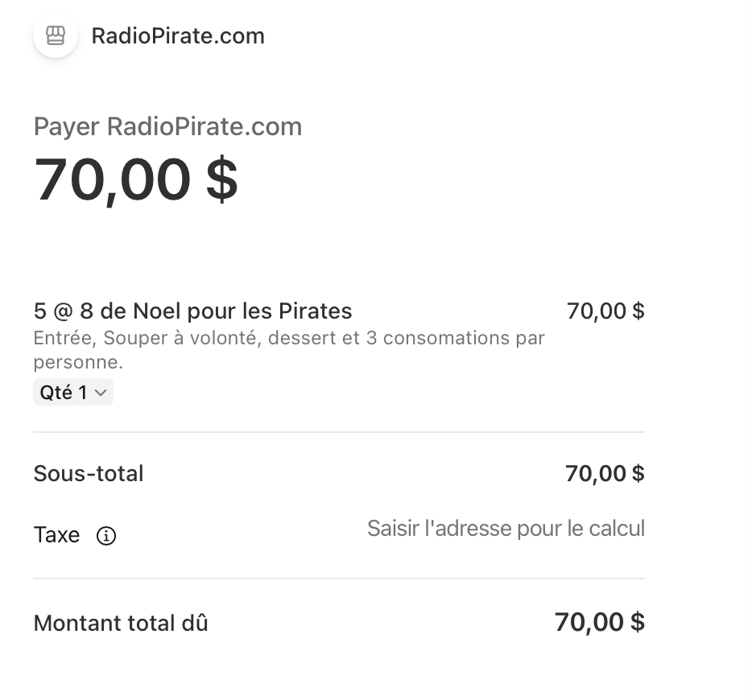Click the RadioPirate.com merchant name at top
This screenshot has height=700, width=752.
click(178, 36)
